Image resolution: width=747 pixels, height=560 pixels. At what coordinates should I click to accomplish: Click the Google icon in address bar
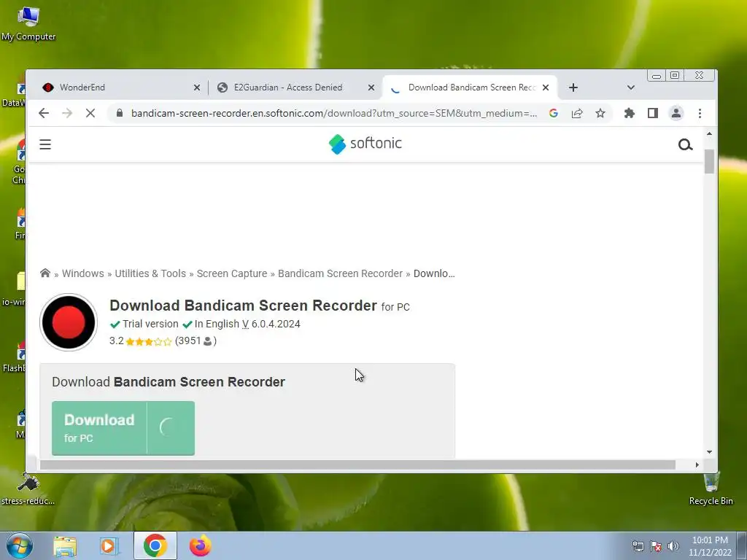click(554, 113)
